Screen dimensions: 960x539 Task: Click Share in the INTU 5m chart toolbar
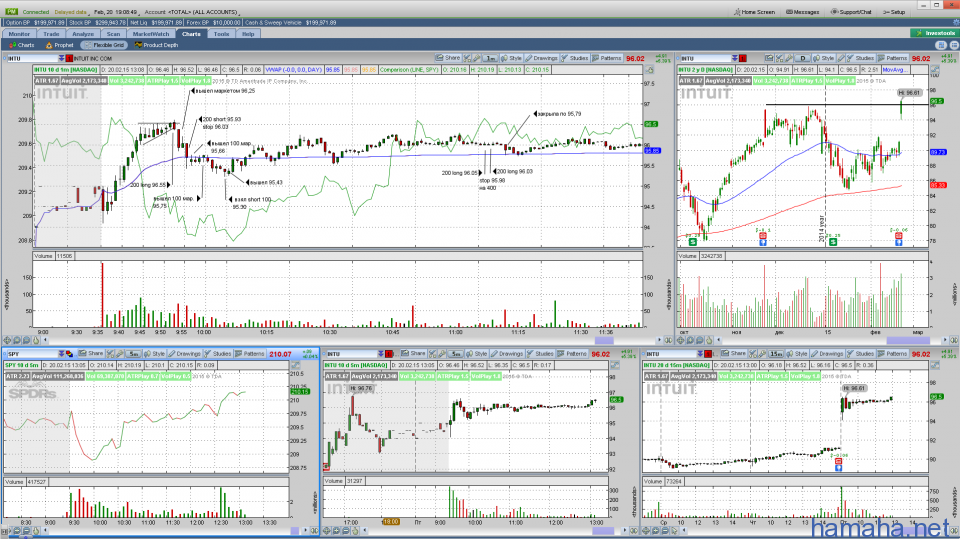pos(414,353)
